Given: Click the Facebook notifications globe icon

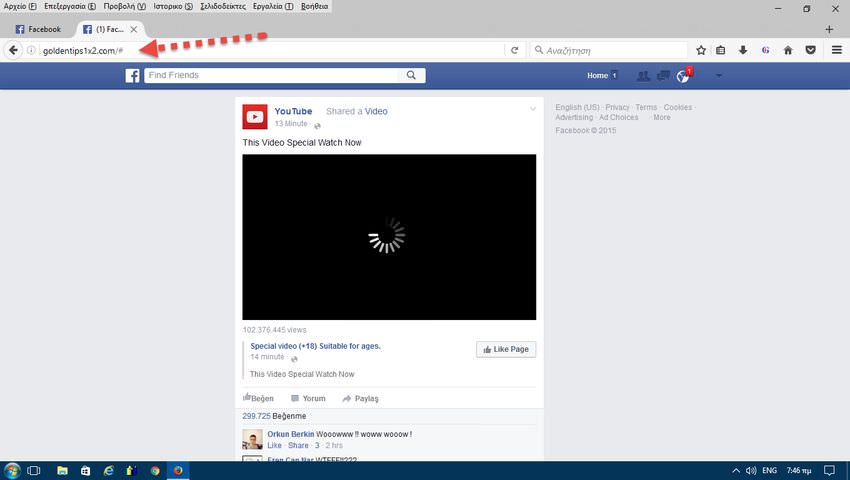Looking at the screenshot, I should [683, 76].
